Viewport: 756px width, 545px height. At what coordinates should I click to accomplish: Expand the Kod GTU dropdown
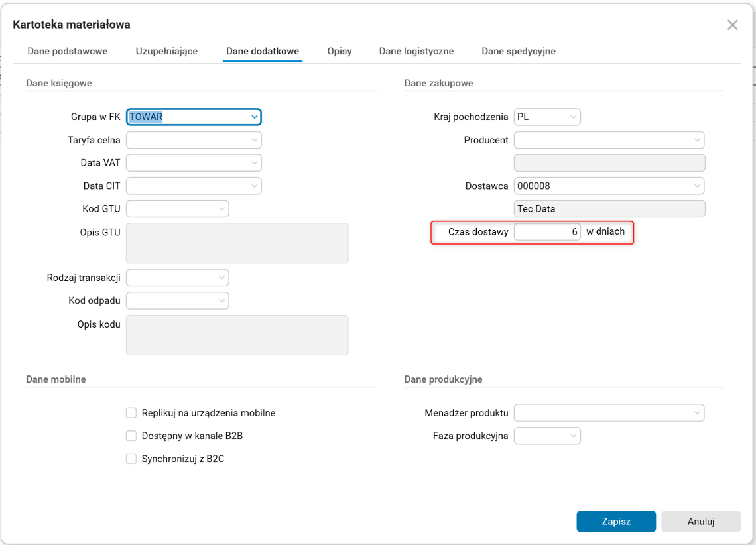tap(221, 209)
